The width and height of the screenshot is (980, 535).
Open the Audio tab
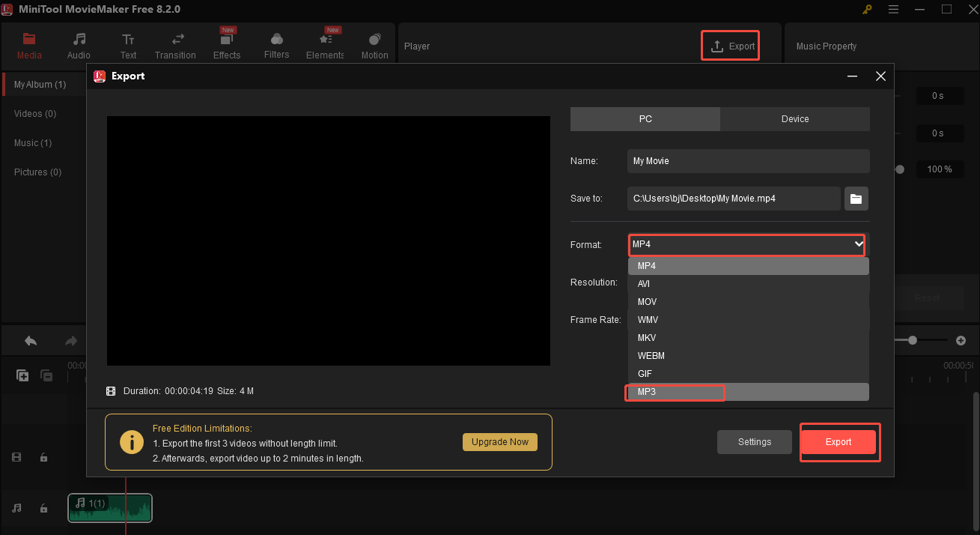79,46
